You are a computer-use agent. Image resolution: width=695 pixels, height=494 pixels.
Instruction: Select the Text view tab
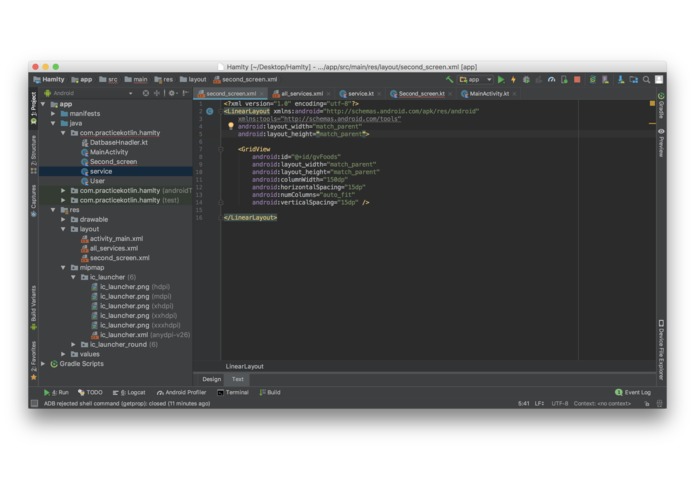(238, 379)
